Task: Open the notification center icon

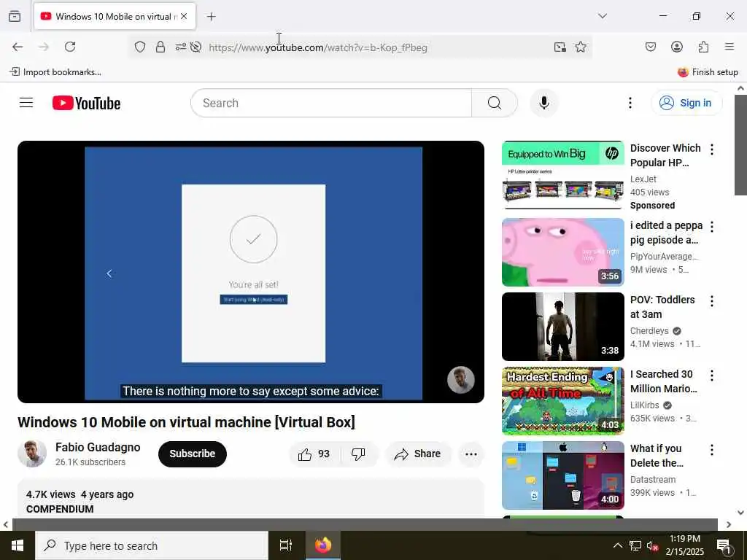Action: coord(724,546)
